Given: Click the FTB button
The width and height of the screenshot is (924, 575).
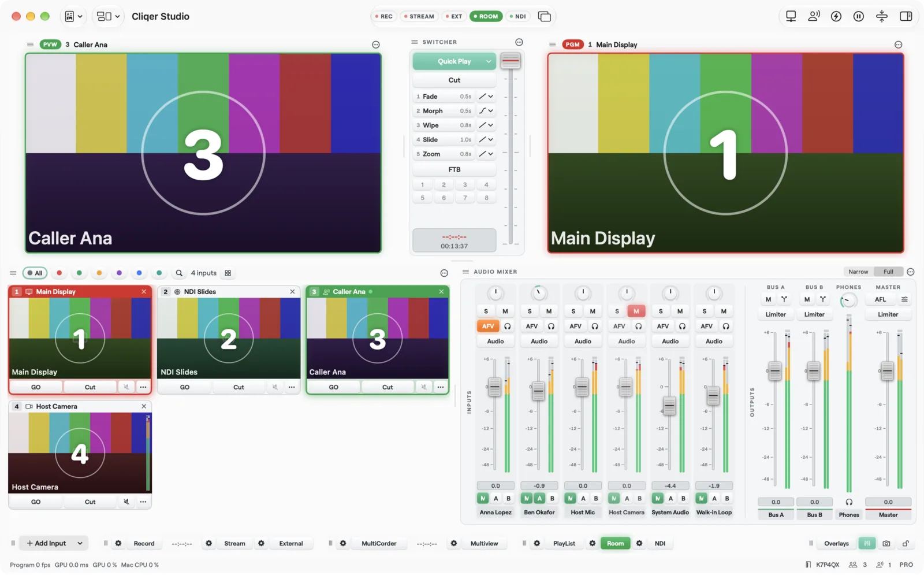Looking at the screenshot, I should point(454,170).
